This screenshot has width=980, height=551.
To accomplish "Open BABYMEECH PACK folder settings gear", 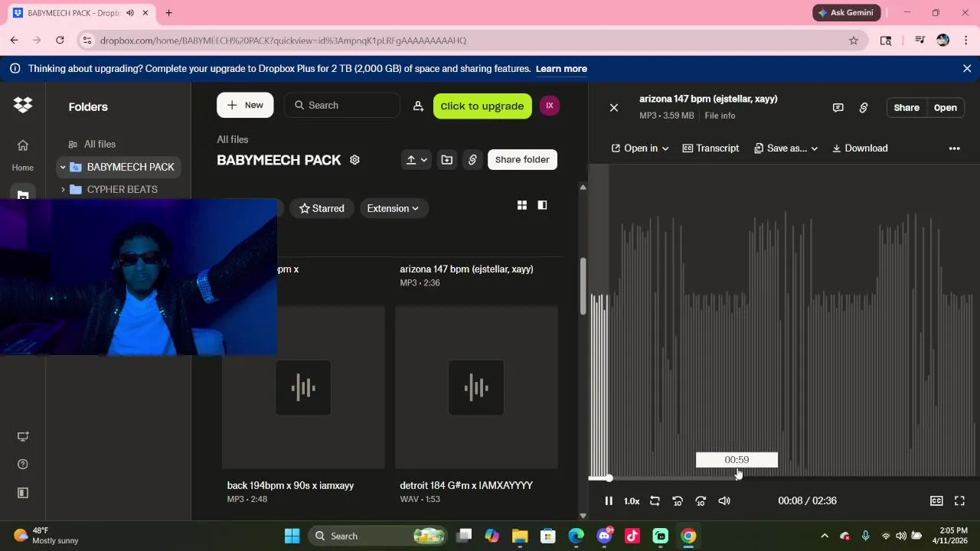I will [x=354, y=160].
